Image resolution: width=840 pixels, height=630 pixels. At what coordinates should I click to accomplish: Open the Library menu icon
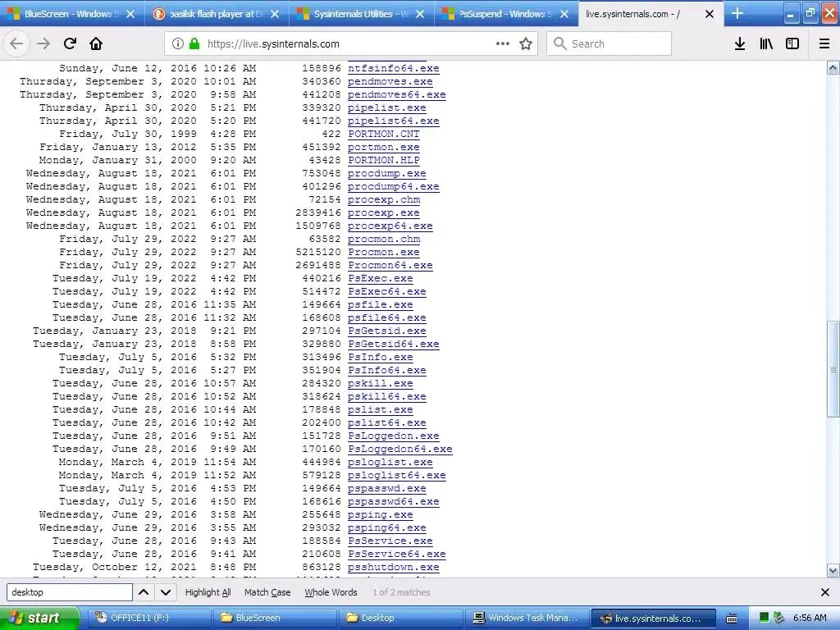point(766,44)
